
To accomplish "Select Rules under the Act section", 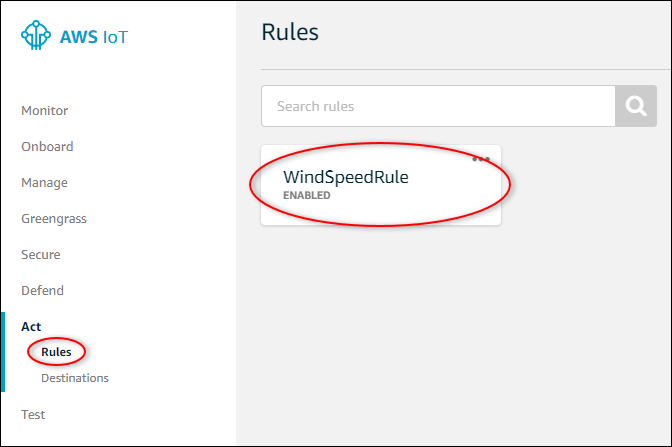I will click(56, 352).
